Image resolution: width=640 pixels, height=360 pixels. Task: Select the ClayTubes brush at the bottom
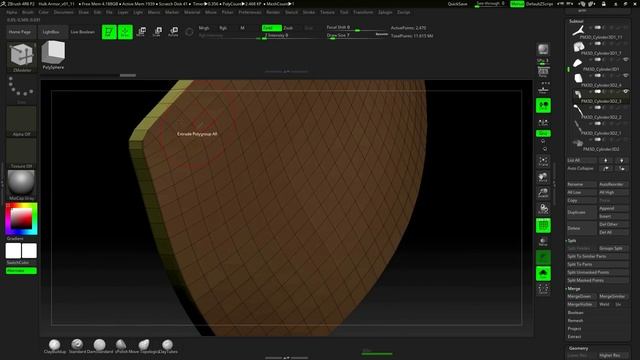pyautogui.click(x=167, y=346)
